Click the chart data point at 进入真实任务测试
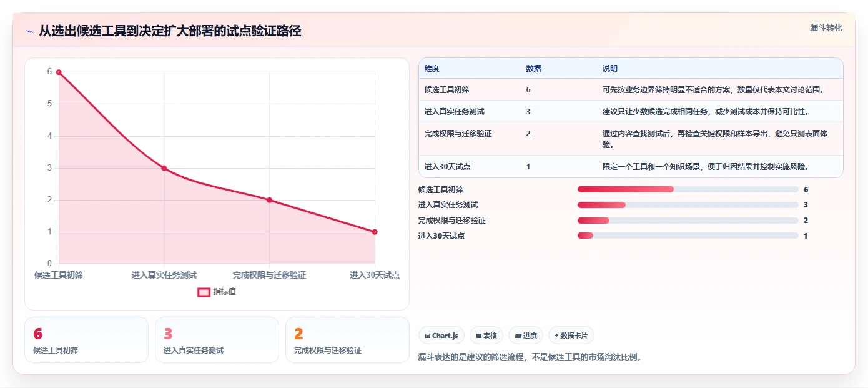 pyautogui.click(x=164, y=168)
